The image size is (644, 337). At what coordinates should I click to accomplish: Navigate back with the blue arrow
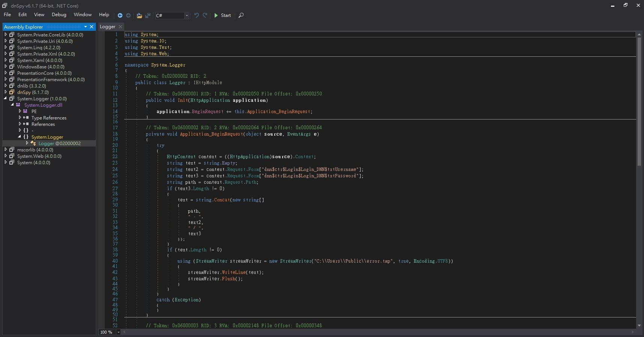click(x=120, y=15)
